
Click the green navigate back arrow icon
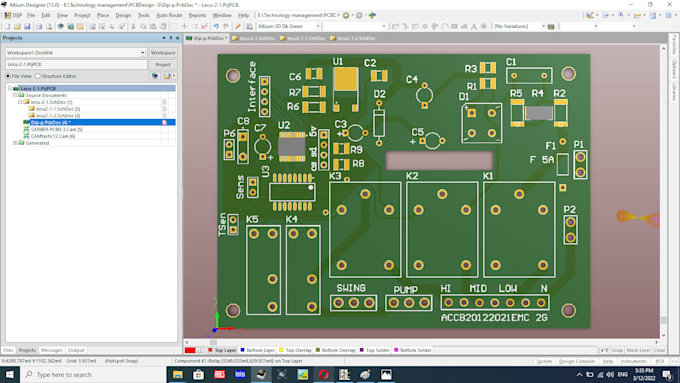[x=346, y=15]
